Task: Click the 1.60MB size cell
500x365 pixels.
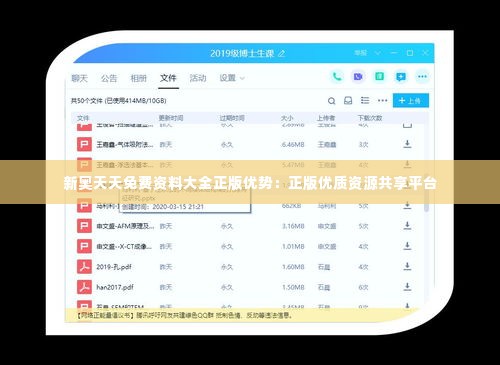Action: (293, 267)
